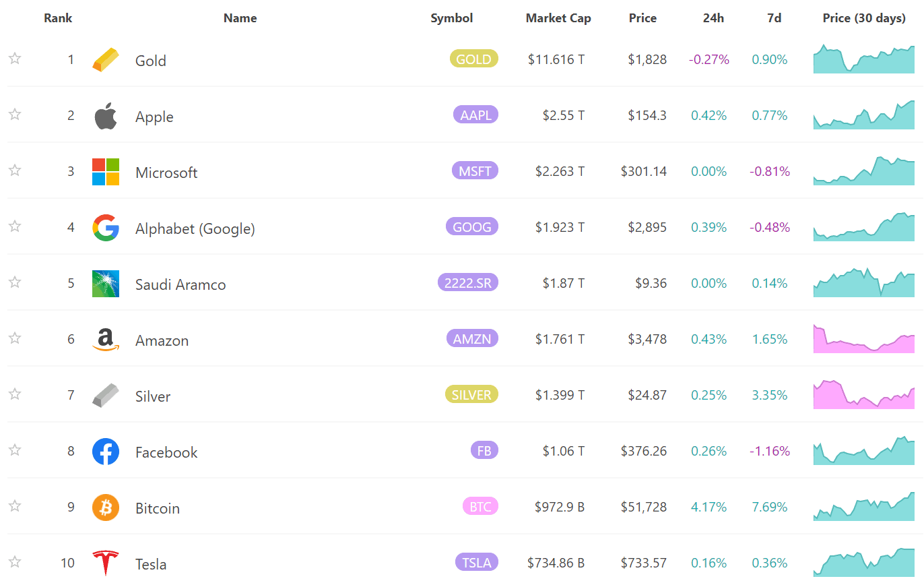The image size is (924, 585).
Task: Open the Facebook company link
Action: 166,452
